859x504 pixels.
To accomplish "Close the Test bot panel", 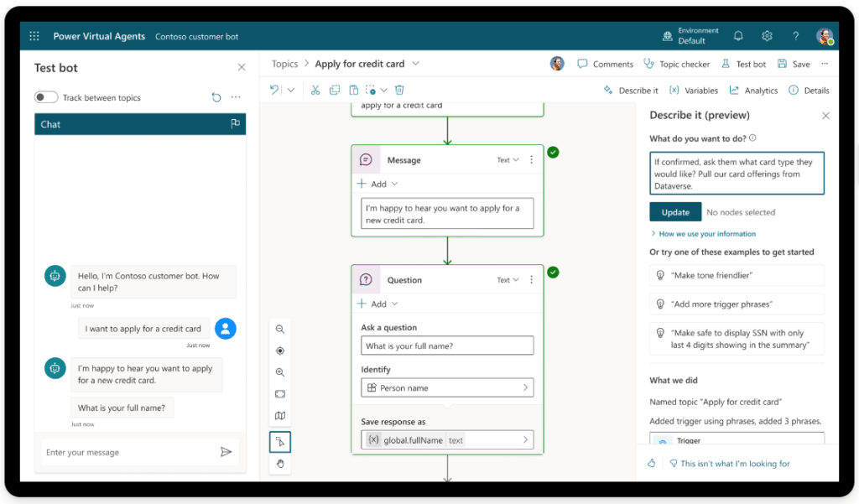I will click(242, 67).
